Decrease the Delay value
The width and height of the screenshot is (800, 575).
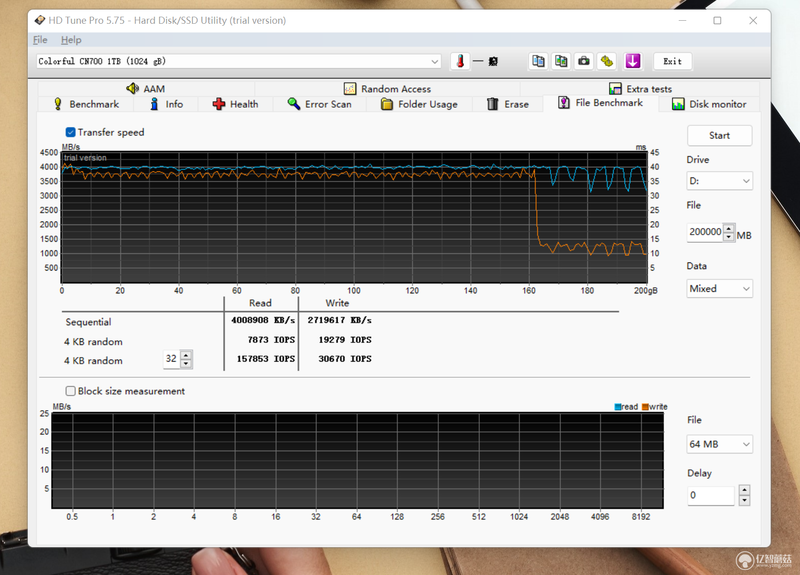point(744,500)
